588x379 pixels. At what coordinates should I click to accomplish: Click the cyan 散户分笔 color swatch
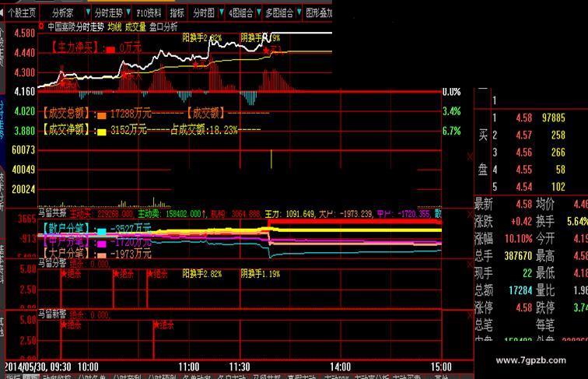click(x=102, y=232)
